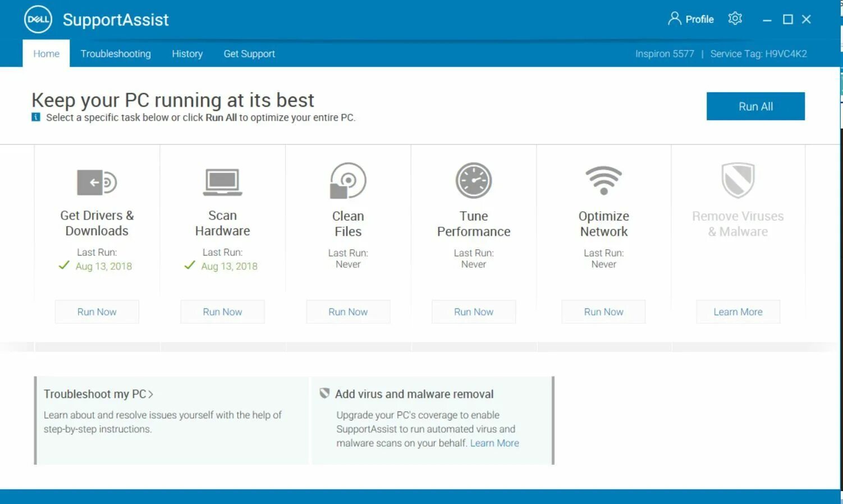This screenshot has width=843, height=504.
Task: Click Clean Files label
Action: 348,223
